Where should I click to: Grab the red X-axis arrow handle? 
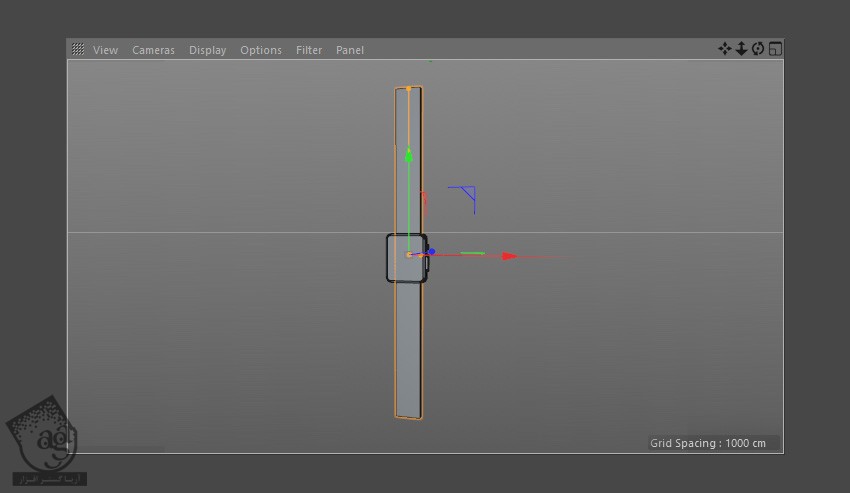(509, 256)
